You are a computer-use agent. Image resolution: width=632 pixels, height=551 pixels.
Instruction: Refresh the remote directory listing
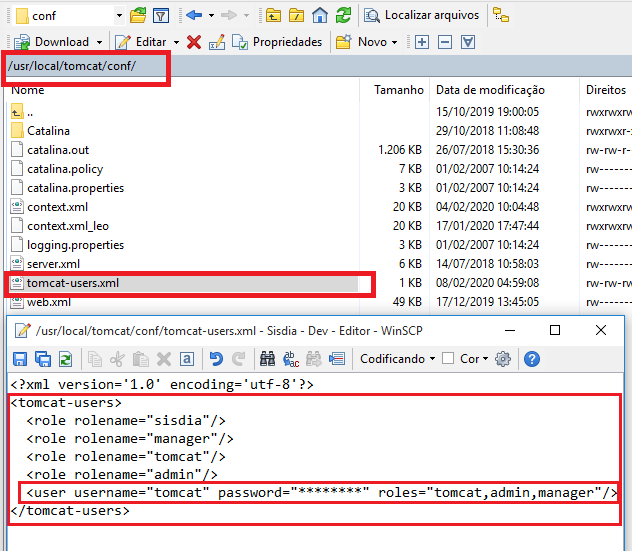(343, 16)
